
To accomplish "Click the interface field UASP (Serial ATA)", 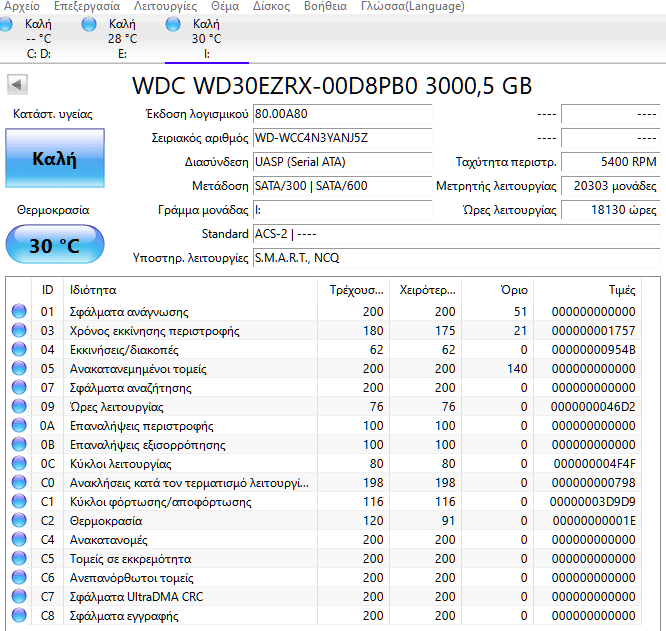I will pyautogui.click(x=342, y=162).
